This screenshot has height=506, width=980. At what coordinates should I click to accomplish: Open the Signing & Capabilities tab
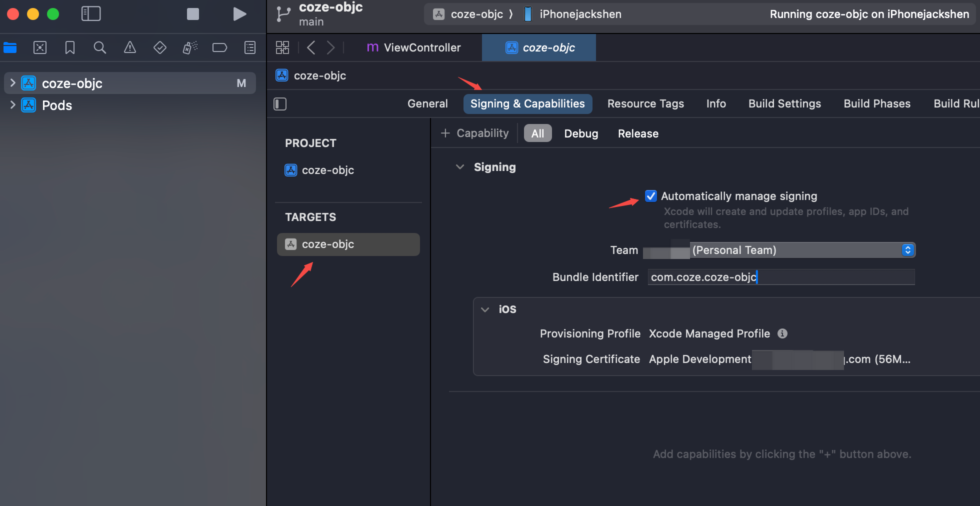click(x=527, y=103)
